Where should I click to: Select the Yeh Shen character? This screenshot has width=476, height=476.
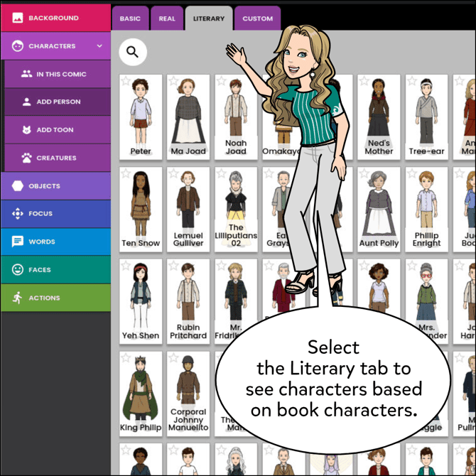point(141,301)
